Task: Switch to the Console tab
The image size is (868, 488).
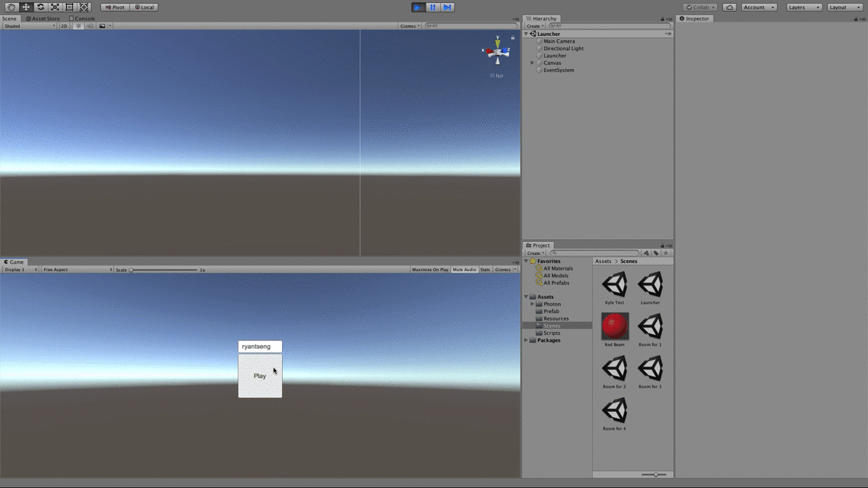Action: pos(82,18)
